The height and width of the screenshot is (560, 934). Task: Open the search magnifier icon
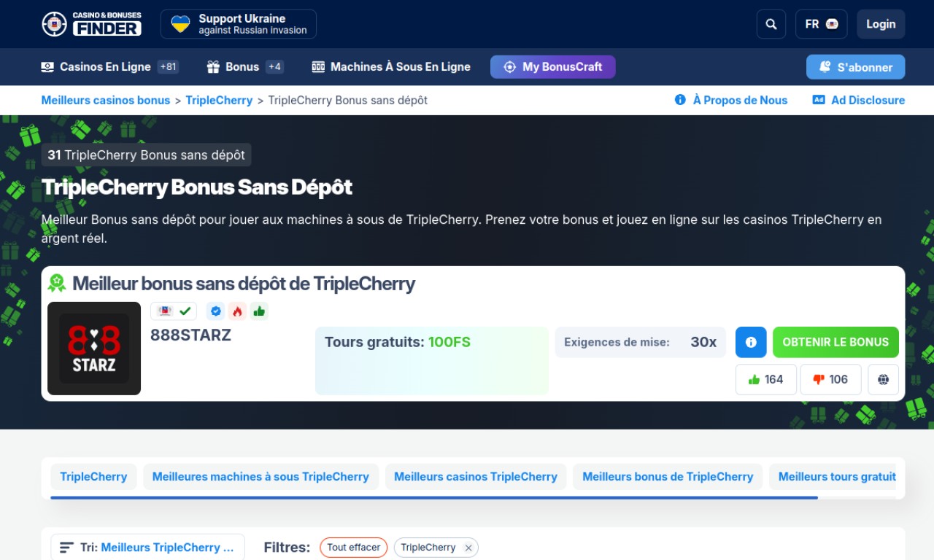[x=771, y=24]
